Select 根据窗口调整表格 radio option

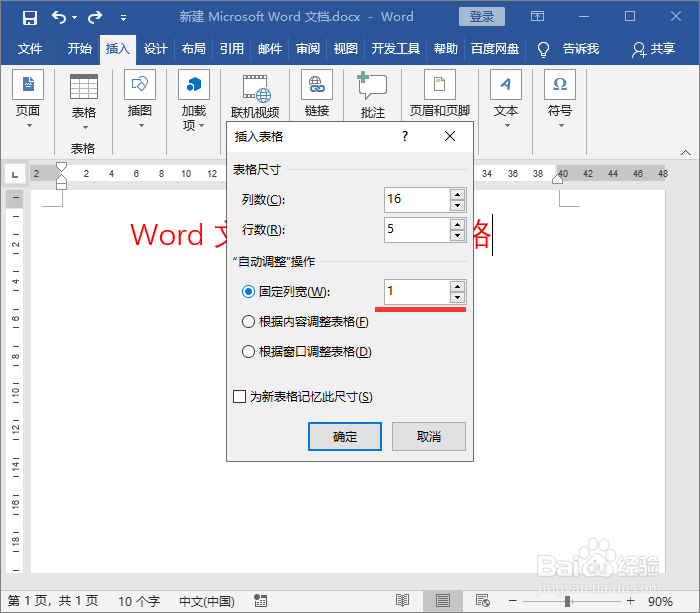point(248,352)
